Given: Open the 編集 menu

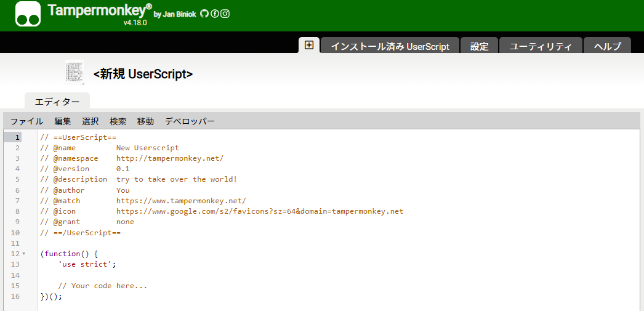Looking at the screenshot, I should tap(62, 121).
